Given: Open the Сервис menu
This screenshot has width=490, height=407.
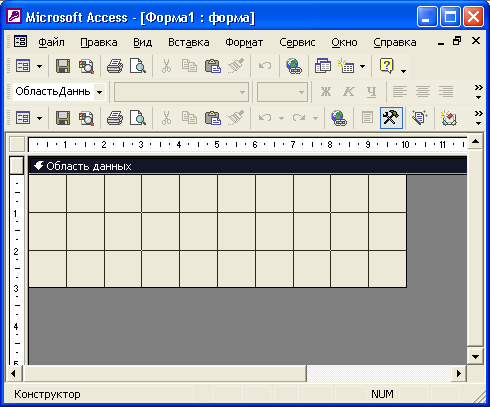Looking at the screenshot, I should (297, 42).
